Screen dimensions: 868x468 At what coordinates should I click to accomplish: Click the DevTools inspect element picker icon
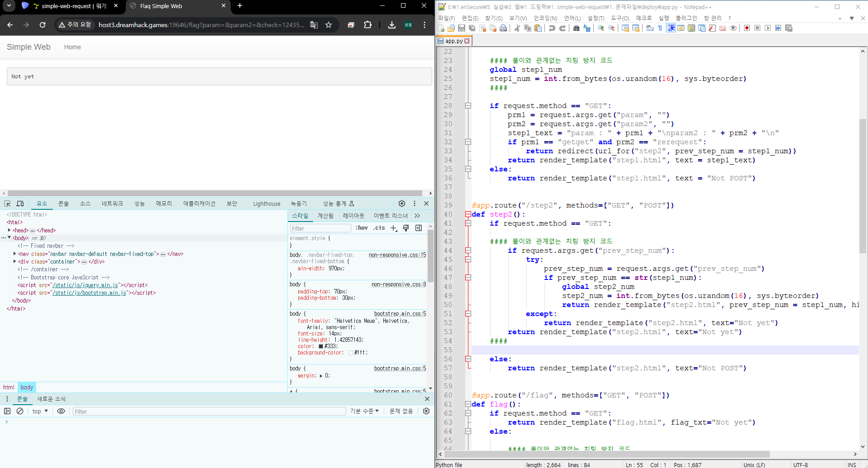click(7, 203)
